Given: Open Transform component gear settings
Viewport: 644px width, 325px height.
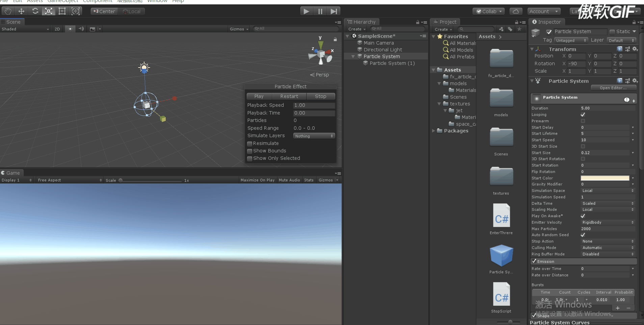Looking at the screenshot, I should (635, 49).
